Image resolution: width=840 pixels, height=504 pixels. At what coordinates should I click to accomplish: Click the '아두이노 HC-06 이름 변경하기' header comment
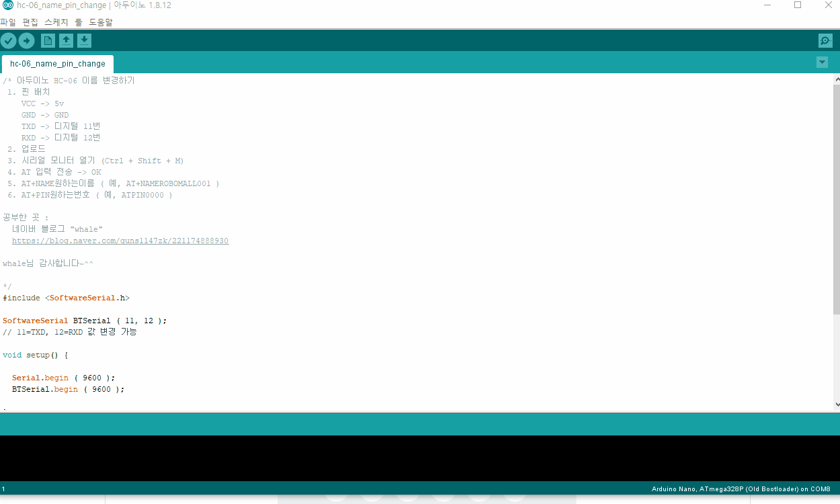tap(69, 81)
